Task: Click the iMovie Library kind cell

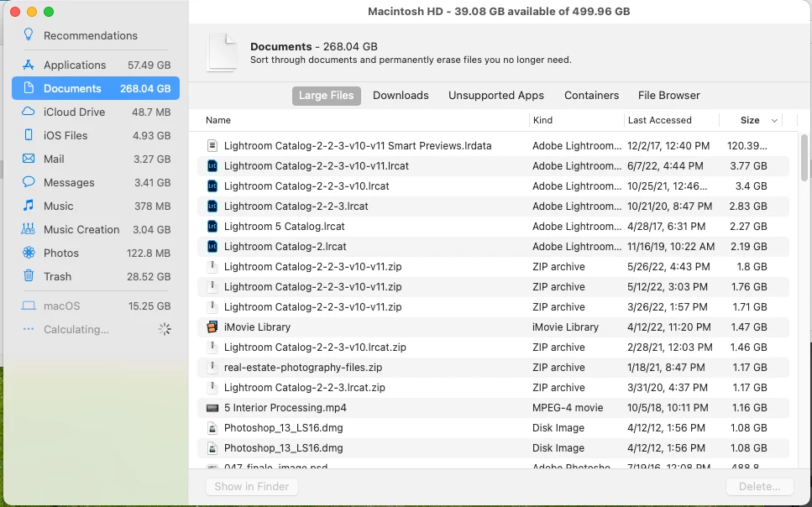Action: click(x=565, y=327)
